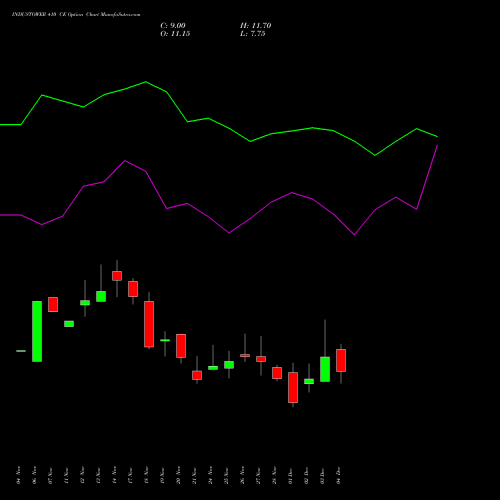The height and width of the screenshot is (500, 500).
Task: Click the close value C: 9.00
Action: pyautogui.click(x=173, y=26)
